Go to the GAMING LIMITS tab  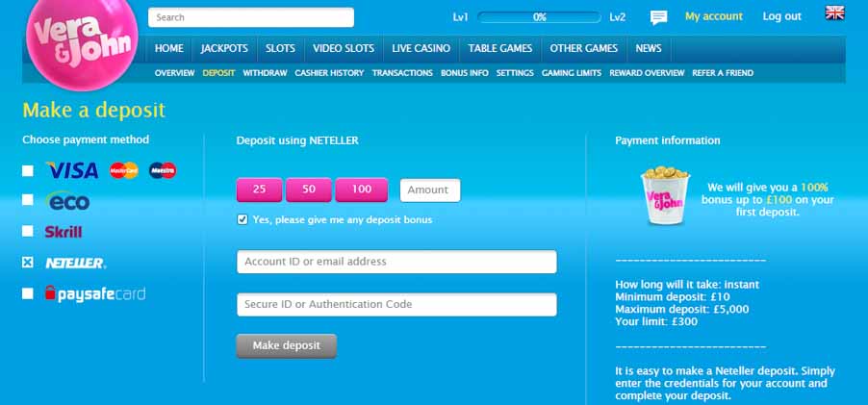572,73
